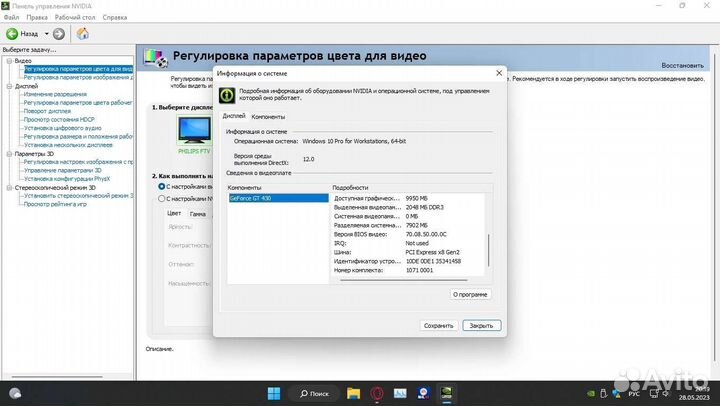Click the Сохранить button
720x406 pixels.
tap(438, 325)
